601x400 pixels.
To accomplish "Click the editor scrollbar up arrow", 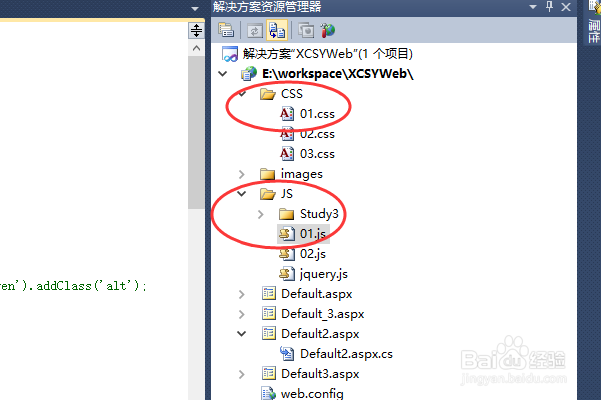I will pos(196,48).
